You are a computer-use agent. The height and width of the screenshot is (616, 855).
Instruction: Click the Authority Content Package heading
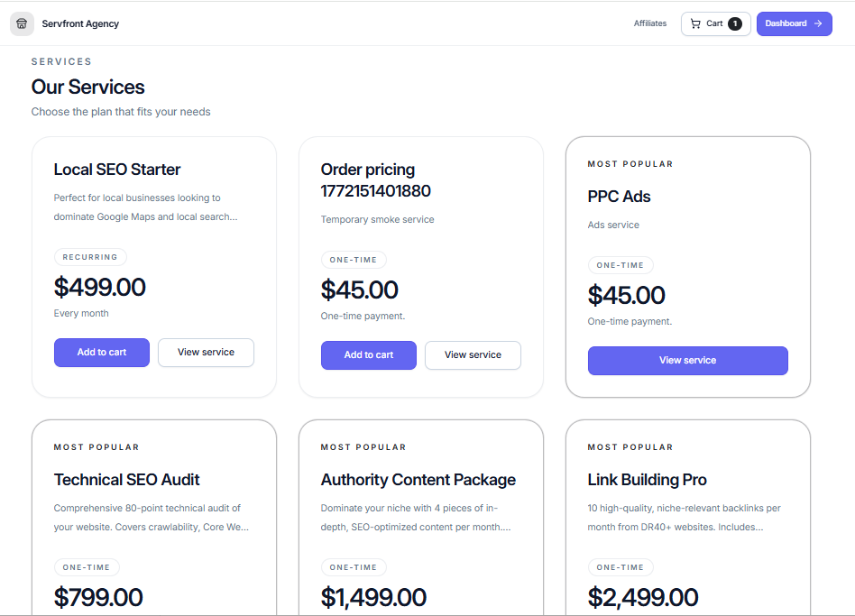click(418, 480)
